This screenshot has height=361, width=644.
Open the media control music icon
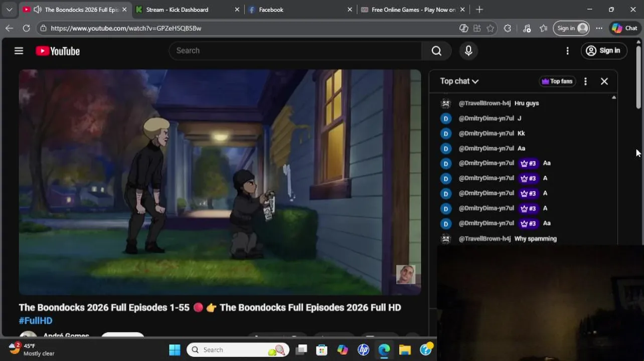527,28
